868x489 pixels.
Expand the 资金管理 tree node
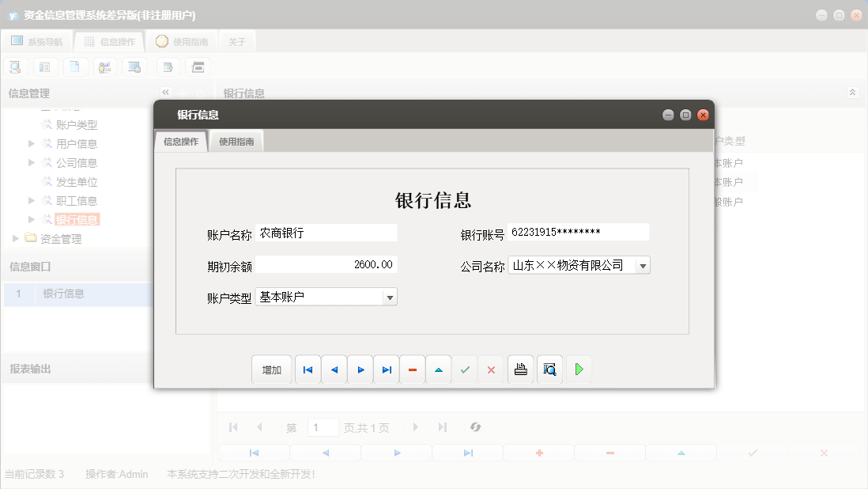14,237
